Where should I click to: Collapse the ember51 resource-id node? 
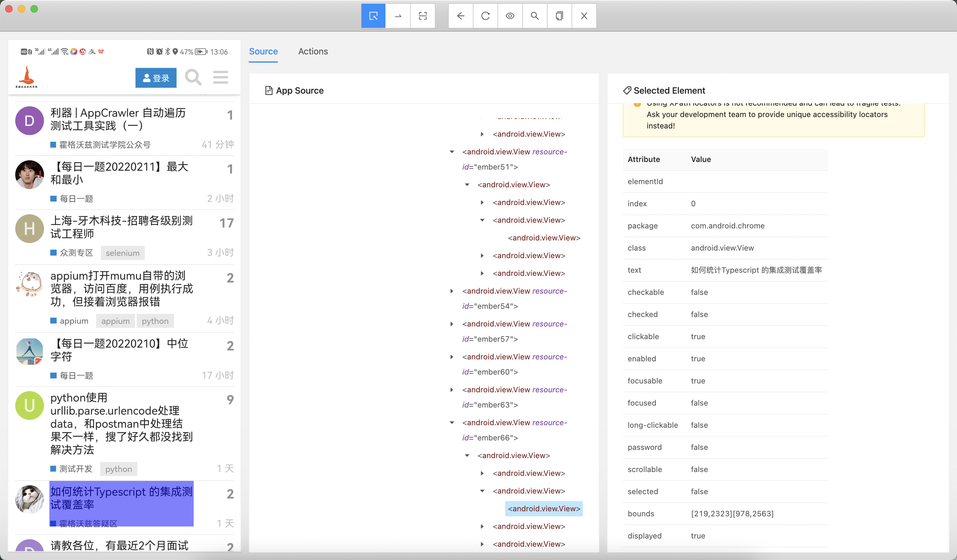pyautogui.click(x=452, y=152)
